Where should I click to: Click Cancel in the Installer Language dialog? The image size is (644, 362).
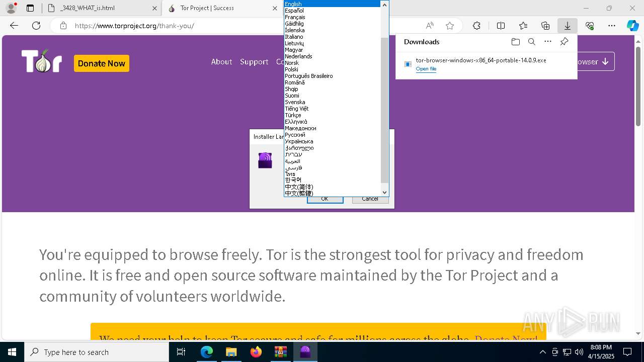[x=370, y=199]
